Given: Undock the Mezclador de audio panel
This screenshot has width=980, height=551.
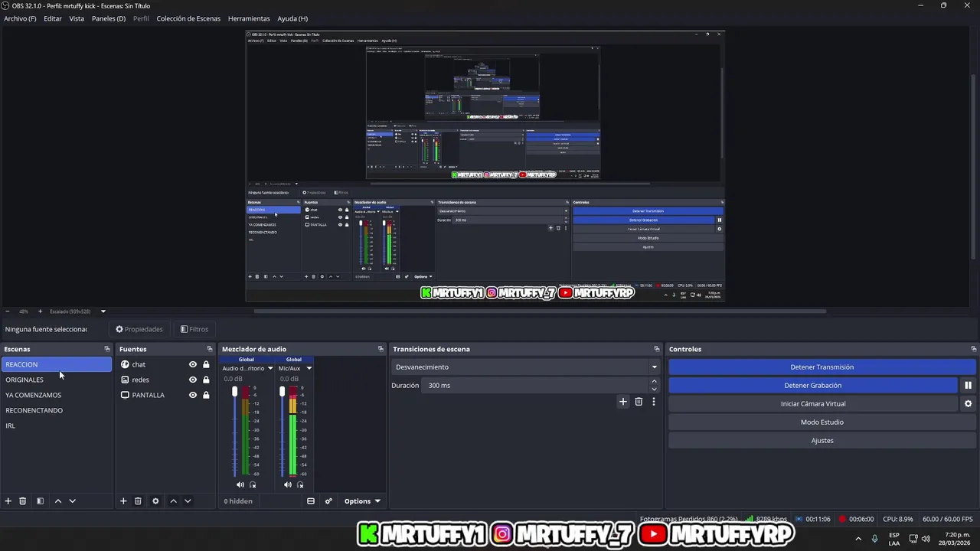Looking at the screenshot, I should click(x=381, y=349).
